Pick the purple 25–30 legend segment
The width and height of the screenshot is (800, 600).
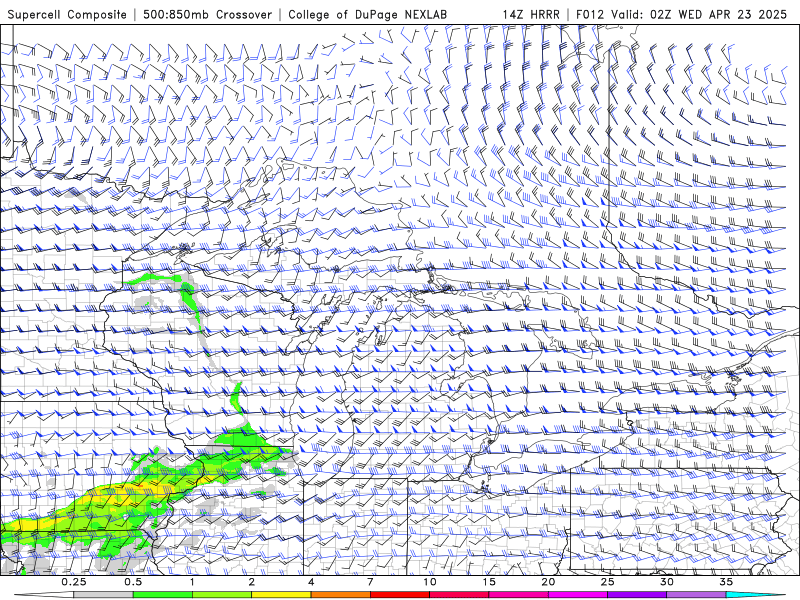pyautogui.click(x=637, y=595)
